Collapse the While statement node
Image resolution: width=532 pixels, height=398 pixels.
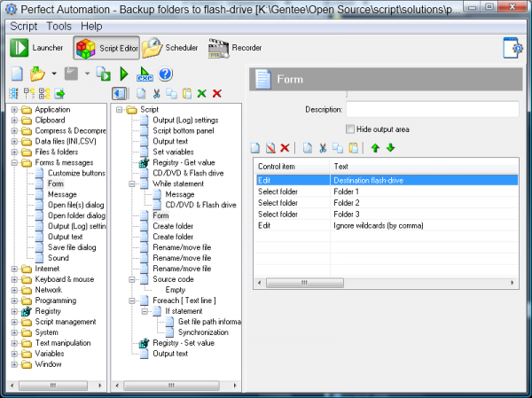pyautogui.click(x=131, y=183)
